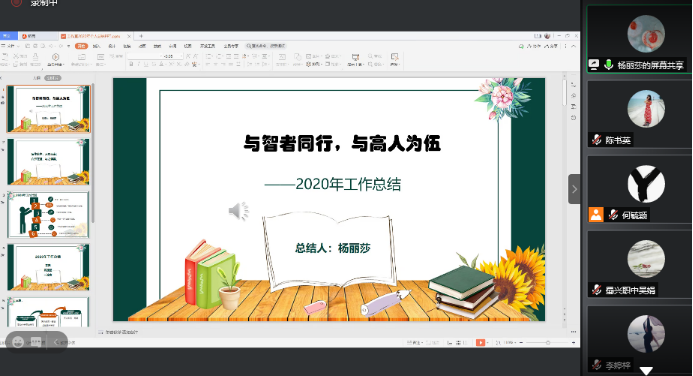Click the speaker audio icon on the slide
Viewport: 693px width, 376px height.
point(239,211)
